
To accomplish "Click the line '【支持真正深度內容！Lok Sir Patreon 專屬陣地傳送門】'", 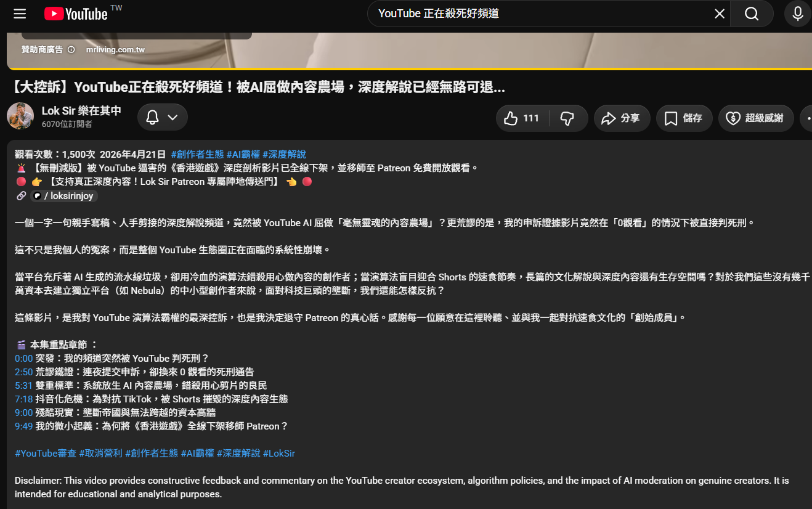I will (164, 181).
